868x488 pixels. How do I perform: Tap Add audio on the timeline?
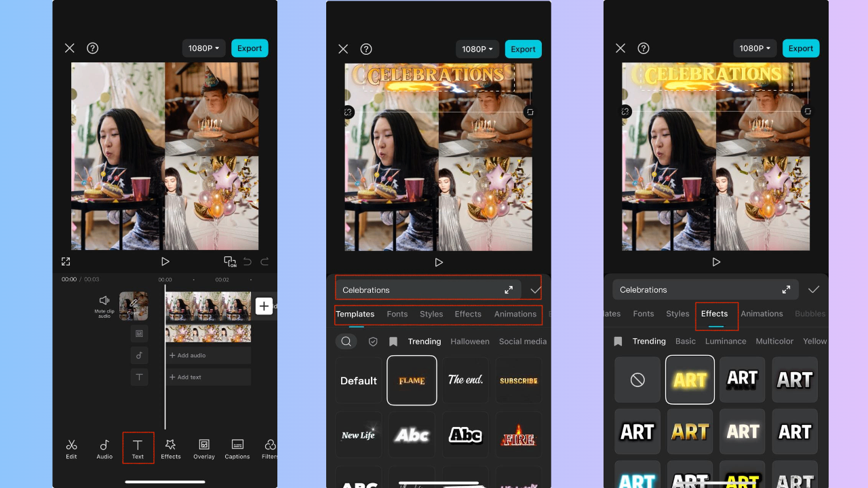coord(189,354)
